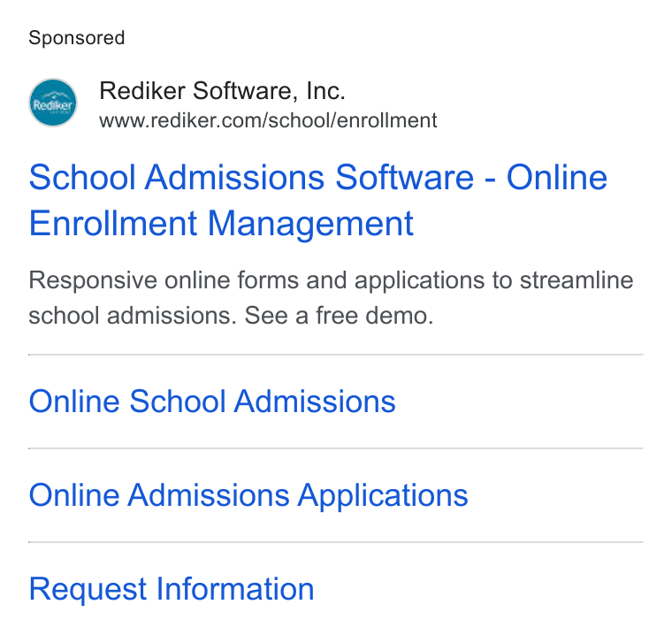Click the Sponsored label

click(x=77, y=38)
